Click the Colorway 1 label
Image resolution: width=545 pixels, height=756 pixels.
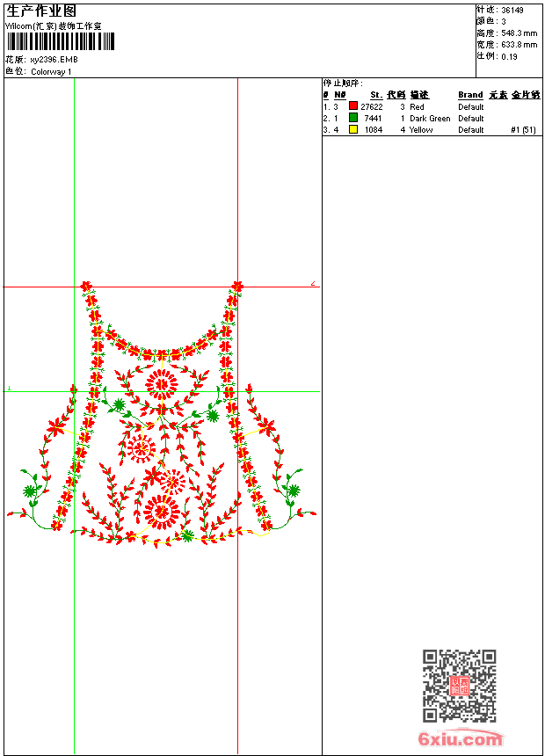pyautogui.click(x=52, y=71)
